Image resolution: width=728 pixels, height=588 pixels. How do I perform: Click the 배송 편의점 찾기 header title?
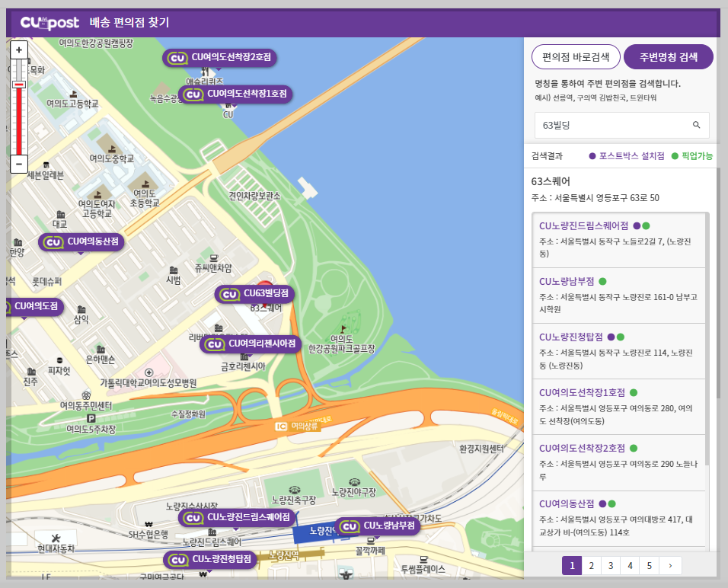coord(129,22)
